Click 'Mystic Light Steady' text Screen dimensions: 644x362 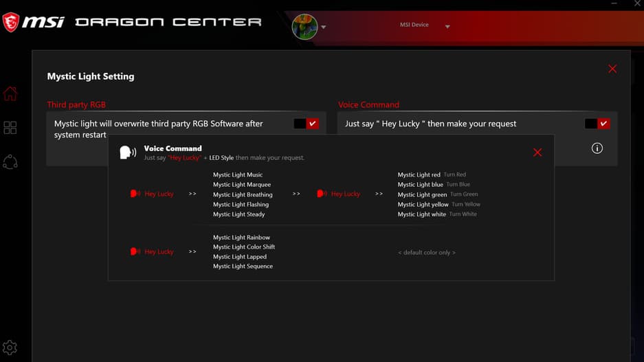pos(238,214)
